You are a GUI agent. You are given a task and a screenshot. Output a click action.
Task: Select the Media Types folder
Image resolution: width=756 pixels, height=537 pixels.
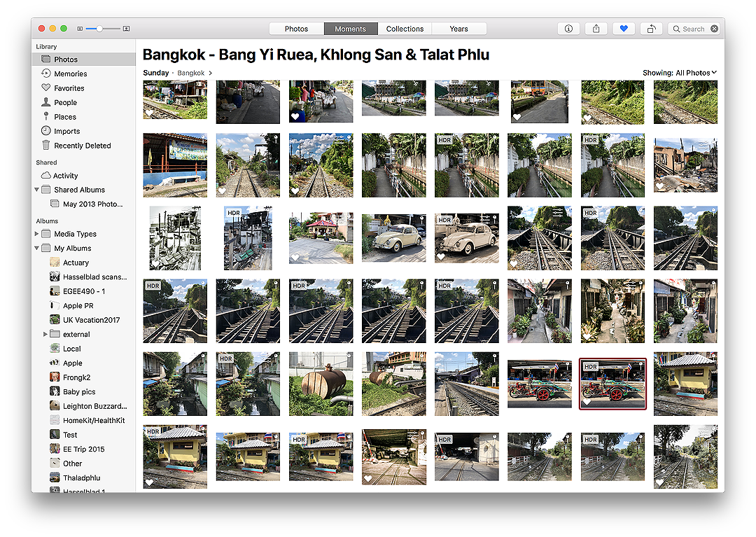pos(84,234)
